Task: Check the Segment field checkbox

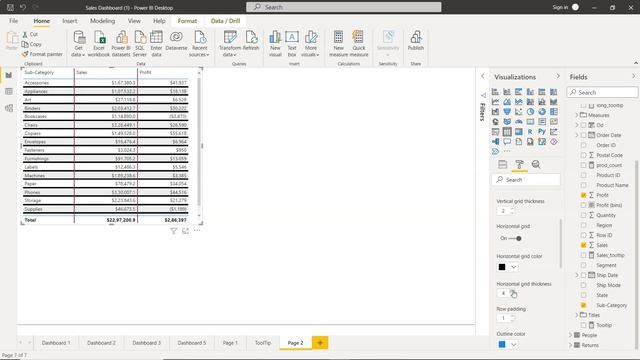Action: click(x=583, y=265)
